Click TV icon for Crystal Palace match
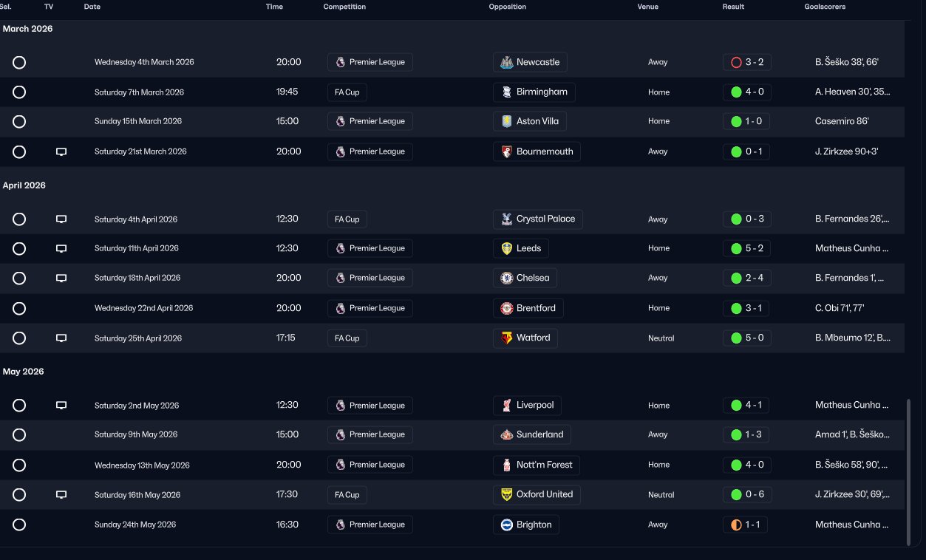The height and width of the screenshot is (560, 926). point(61,219)
